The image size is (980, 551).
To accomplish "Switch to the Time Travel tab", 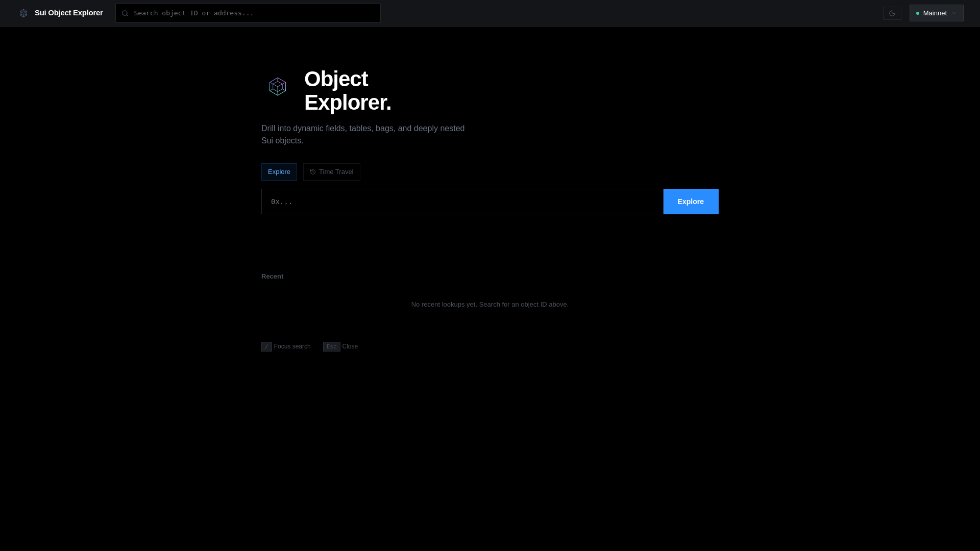I will tap(332, 172).
